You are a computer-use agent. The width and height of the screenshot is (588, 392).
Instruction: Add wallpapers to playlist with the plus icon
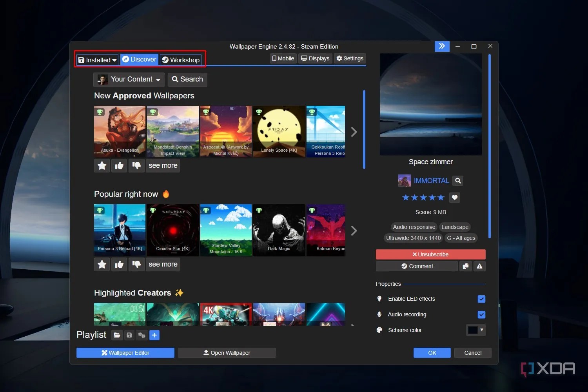click(154, 335)
